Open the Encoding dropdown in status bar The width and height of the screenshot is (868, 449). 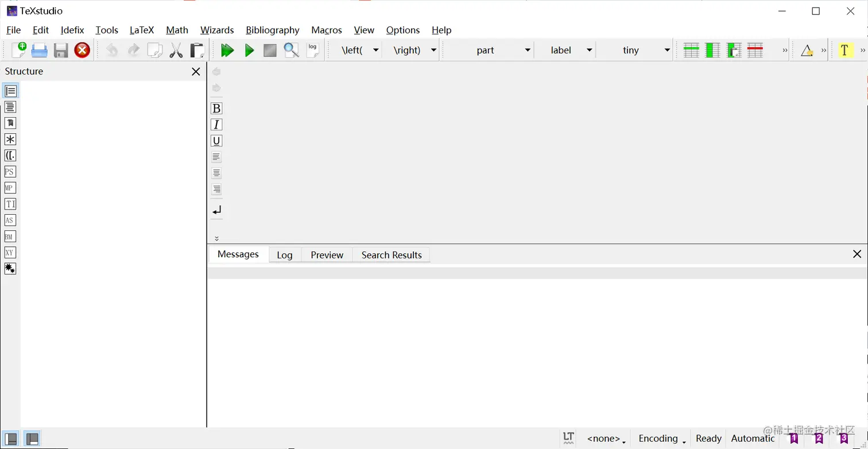662,439
